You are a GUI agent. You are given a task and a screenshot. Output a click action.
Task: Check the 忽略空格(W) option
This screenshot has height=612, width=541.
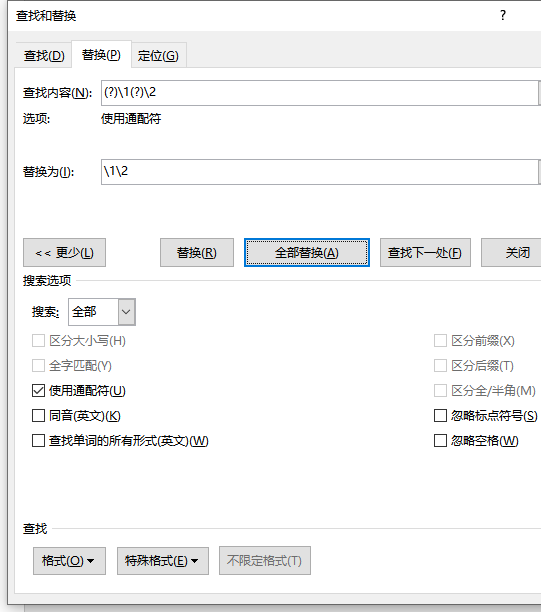click(440, 441)
